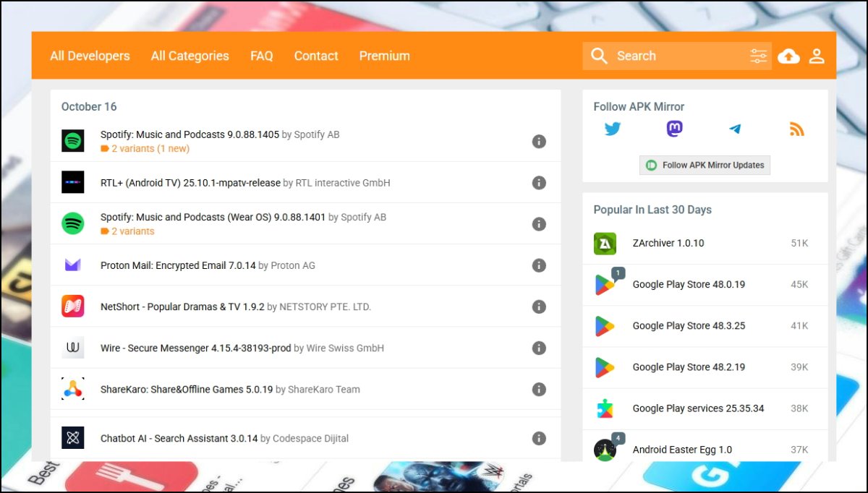Click the RTL+ app icon
The width and height of the screenshot is (868, 493).
[x=72, y=182]
